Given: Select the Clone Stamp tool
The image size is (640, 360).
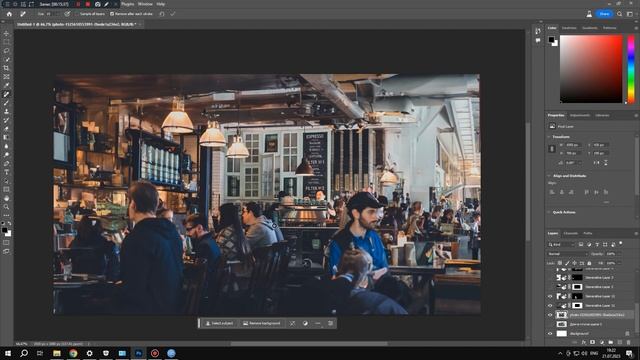Looking at the screenshot, I should 6,111.
